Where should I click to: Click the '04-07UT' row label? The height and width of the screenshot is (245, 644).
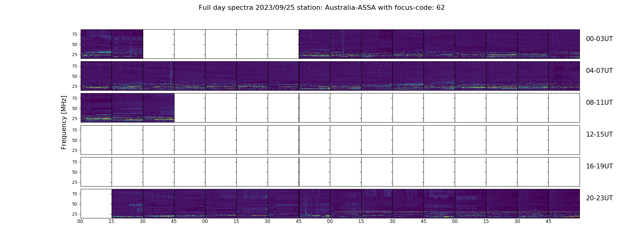(599, 71)
